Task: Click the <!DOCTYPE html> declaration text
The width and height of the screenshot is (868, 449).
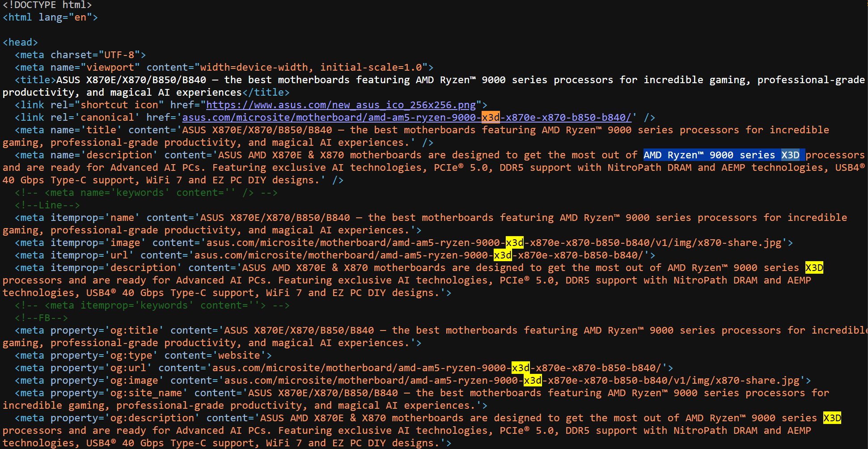Action: pos(47,5)
